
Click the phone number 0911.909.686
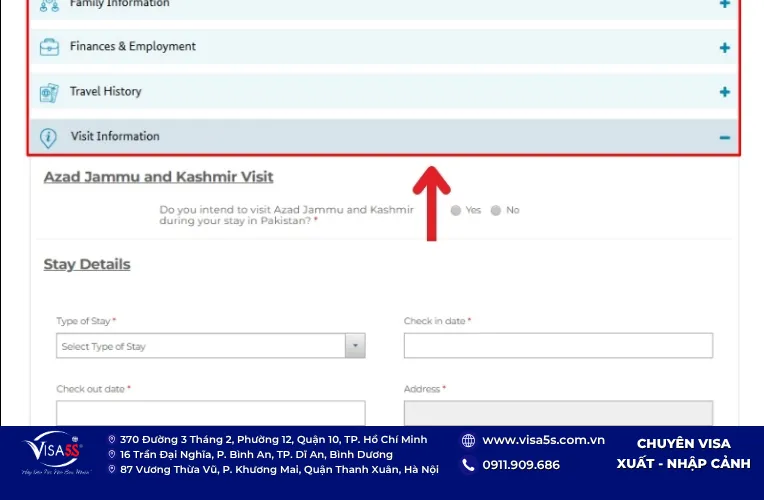click(x=521, y=465)
